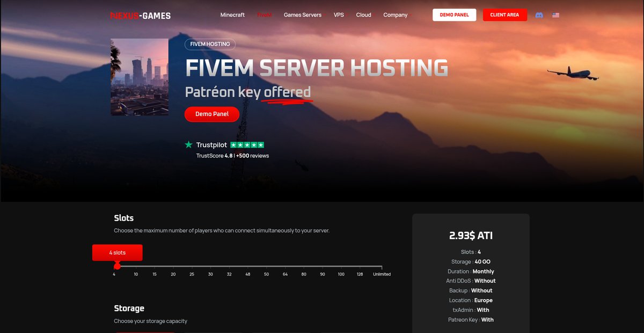Click the TrustScore 4.8 reviews text

(232, 156)
